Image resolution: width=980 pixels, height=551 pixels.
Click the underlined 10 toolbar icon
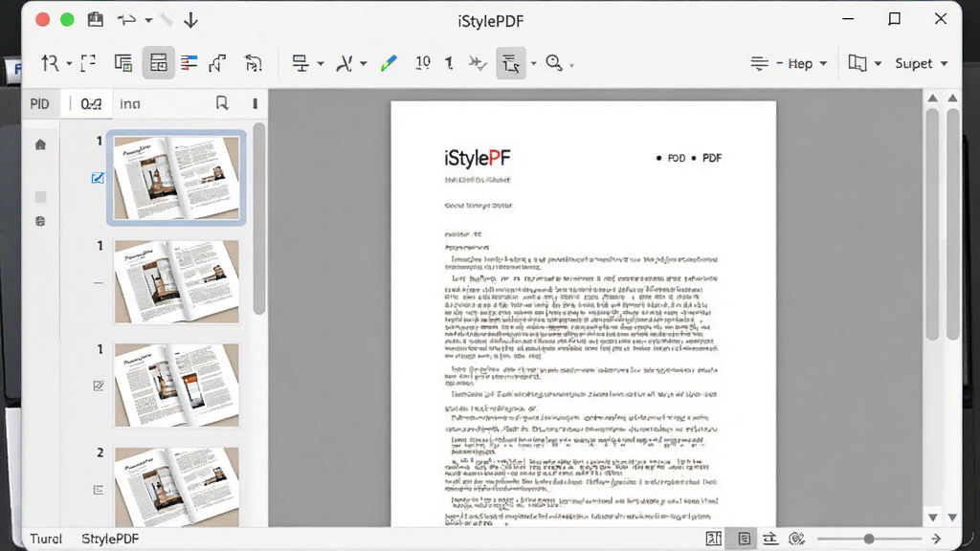click(x=423, y=62)
